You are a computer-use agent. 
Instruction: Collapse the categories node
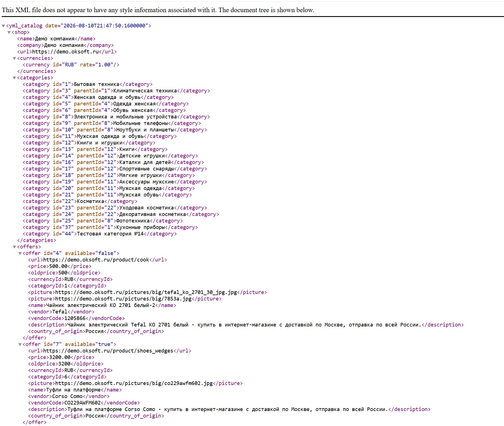pyautogui.click(x=14, y=78)
